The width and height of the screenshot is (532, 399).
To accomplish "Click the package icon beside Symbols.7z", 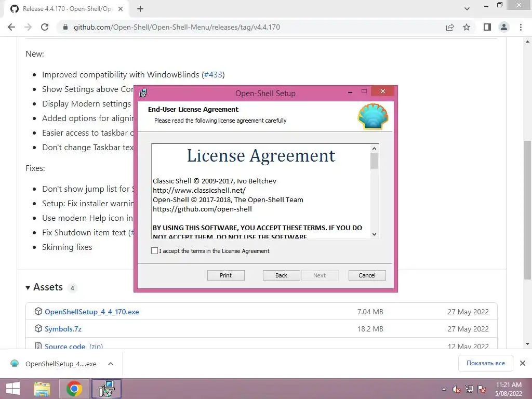I will click(38, 328).
